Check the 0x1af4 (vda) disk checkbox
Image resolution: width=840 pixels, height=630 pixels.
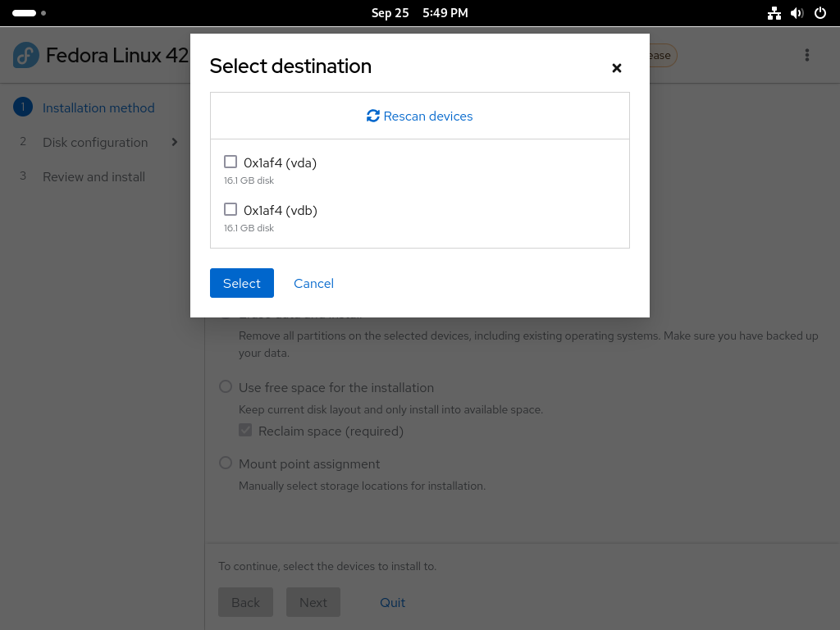(231, 162)
